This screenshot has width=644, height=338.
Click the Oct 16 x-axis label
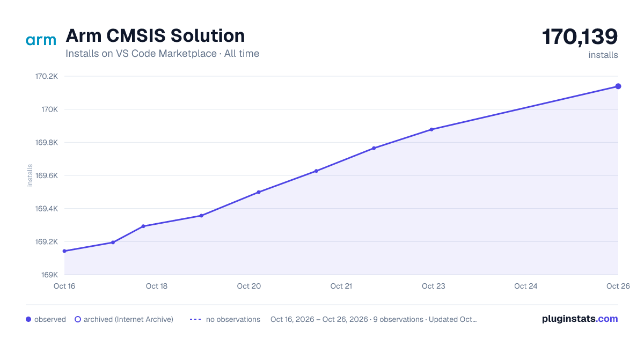pyautogui.click(x=64, y=286)
